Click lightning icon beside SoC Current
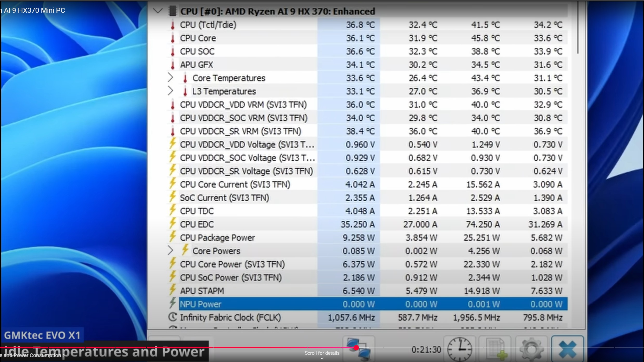Viewport: 644px width, 362px height. [173, 196]
